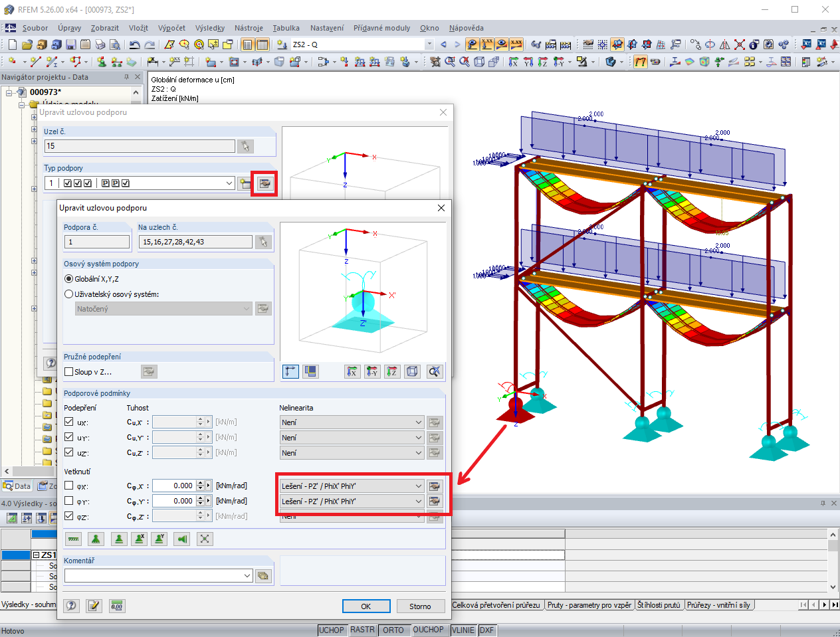840x637 pixels.
Task: Open the Soubor menu
Action: (x=35, y=28)
